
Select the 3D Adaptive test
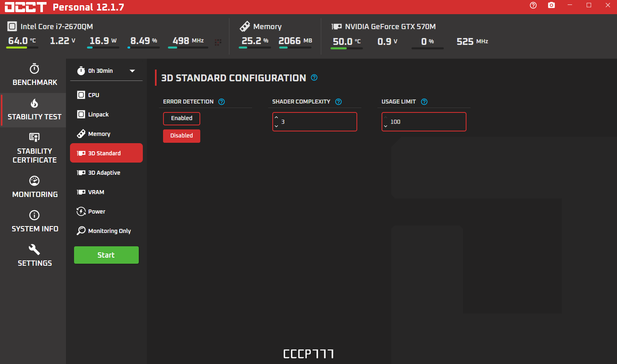coord(106,173)
